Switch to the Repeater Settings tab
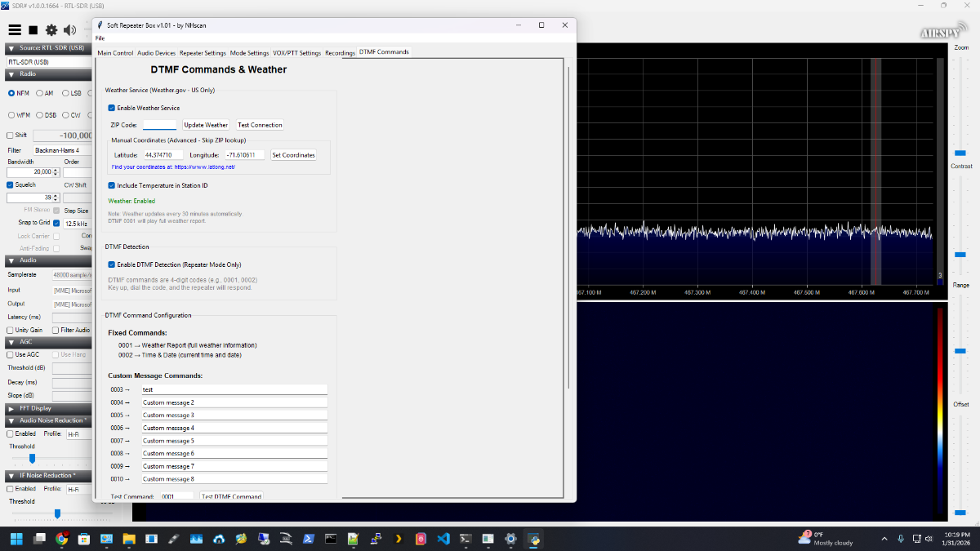Image resolution: width=980 pixels, height=551 pixels. tap(203, 53)
